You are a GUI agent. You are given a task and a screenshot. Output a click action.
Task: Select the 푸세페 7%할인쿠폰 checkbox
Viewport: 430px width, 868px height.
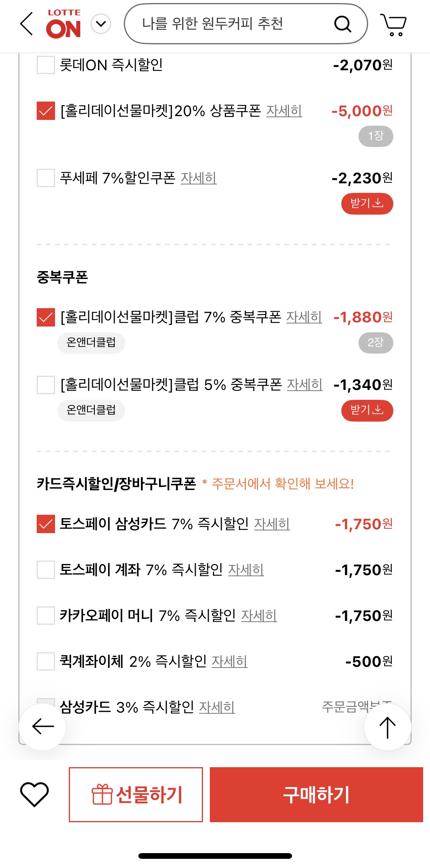point(46,178)
